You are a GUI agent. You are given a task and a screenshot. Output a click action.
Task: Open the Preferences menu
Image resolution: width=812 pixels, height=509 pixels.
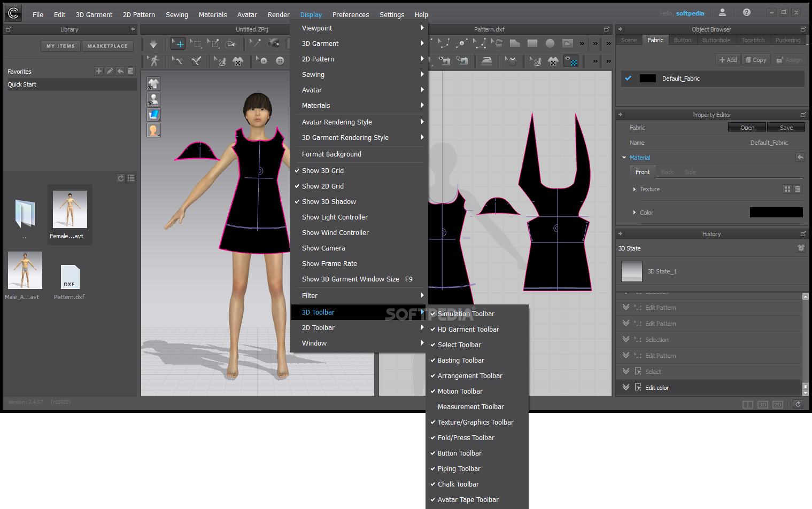tap(350, 15)
